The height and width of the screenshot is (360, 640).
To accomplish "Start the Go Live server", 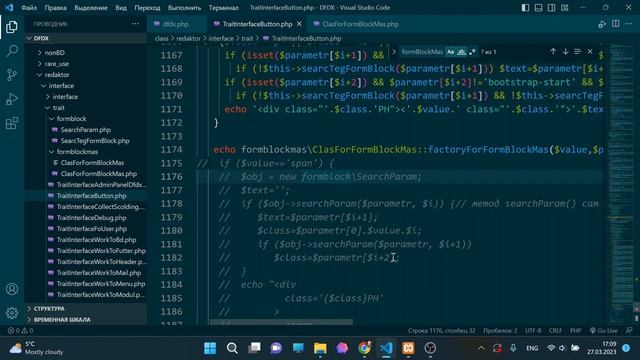I will [x=604, y=331].
